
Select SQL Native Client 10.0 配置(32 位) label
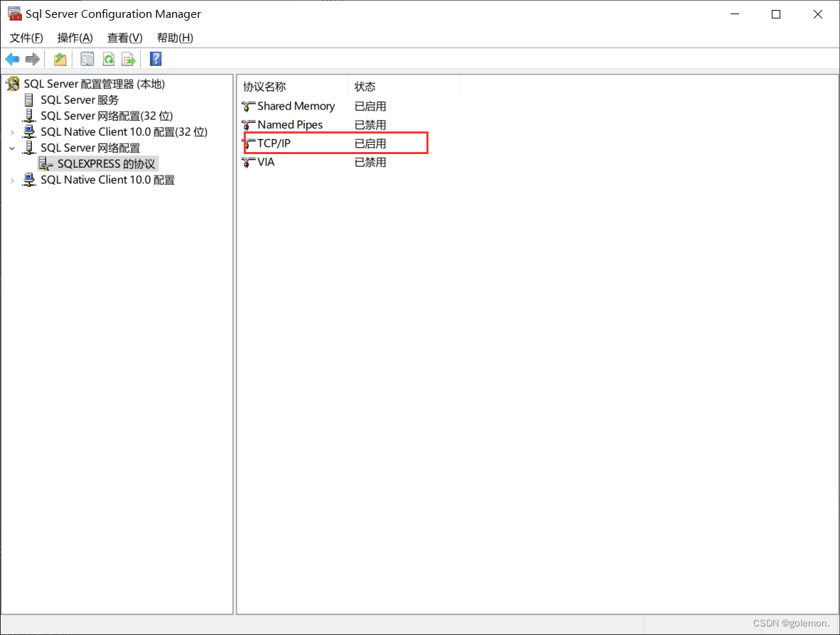[124, 131]
